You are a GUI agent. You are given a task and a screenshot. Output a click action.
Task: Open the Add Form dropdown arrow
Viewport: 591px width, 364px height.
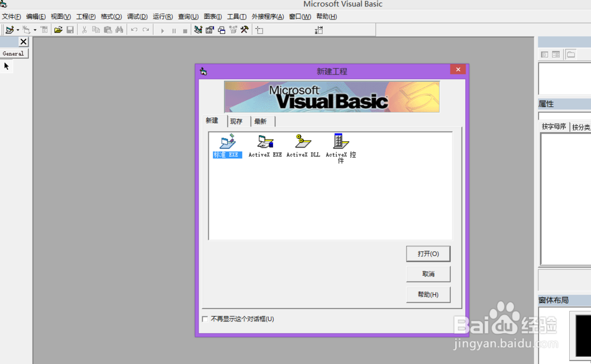point(35,30)
